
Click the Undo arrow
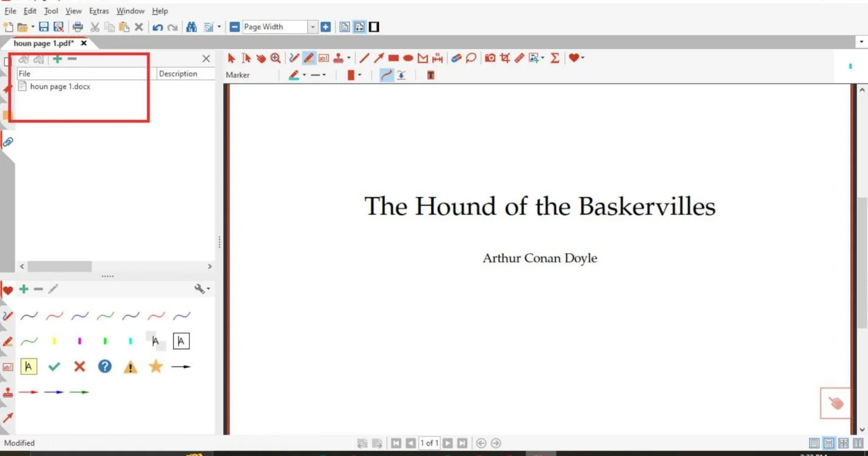point(158,27)
